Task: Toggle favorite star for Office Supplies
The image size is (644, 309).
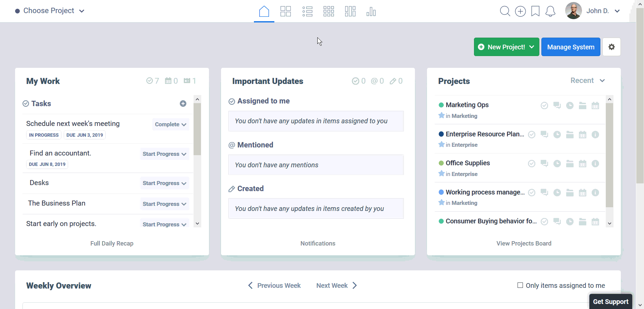Action: 441,174
